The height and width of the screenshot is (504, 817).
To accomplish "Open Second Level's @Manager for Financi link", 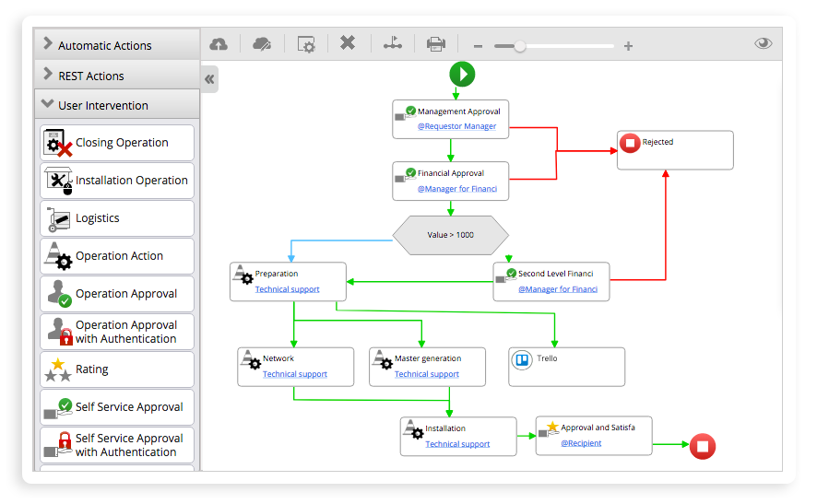I will click(558, 289).
